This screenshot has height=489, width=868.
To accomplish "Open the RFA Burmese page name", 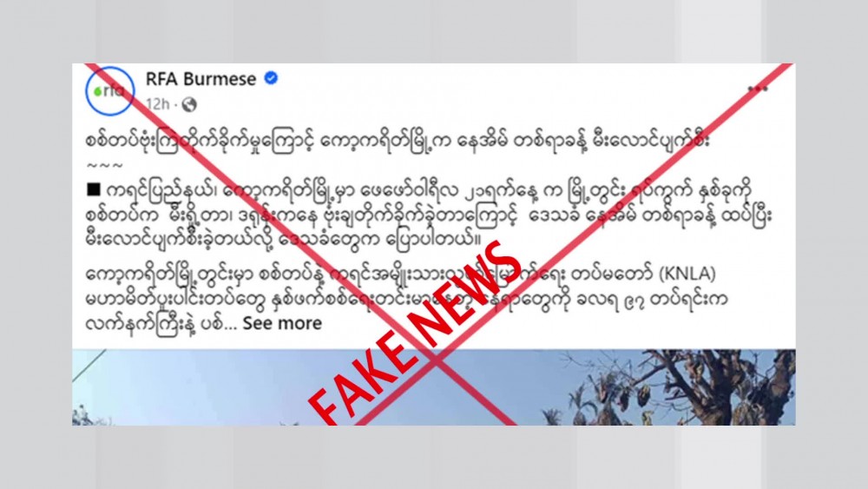I will click(201, 79).
